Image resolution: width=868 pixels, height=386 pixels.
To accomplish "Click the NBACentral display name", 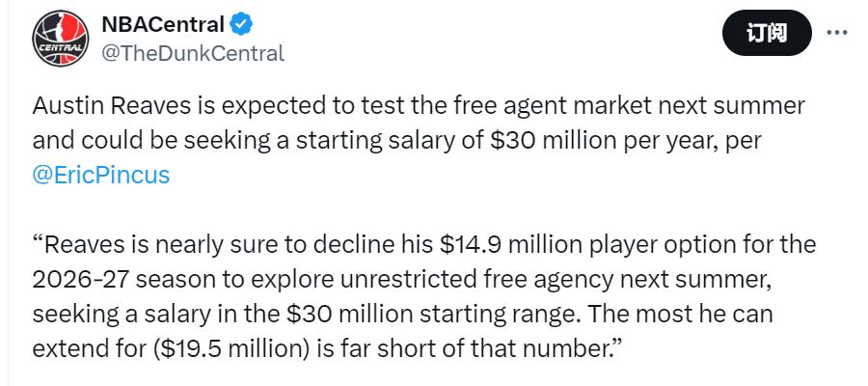I will [163, 24].
